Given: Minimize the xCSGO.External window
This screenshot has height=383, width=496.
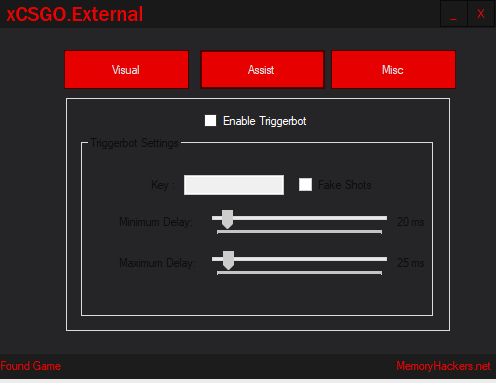Looking at the screenshot, I should point(454,14).
